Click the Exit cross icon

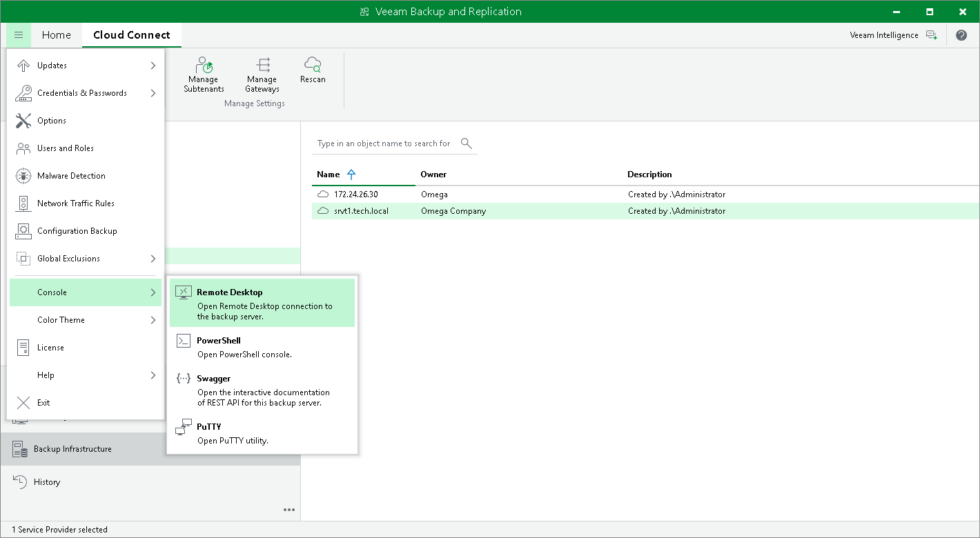pos(24,403)
